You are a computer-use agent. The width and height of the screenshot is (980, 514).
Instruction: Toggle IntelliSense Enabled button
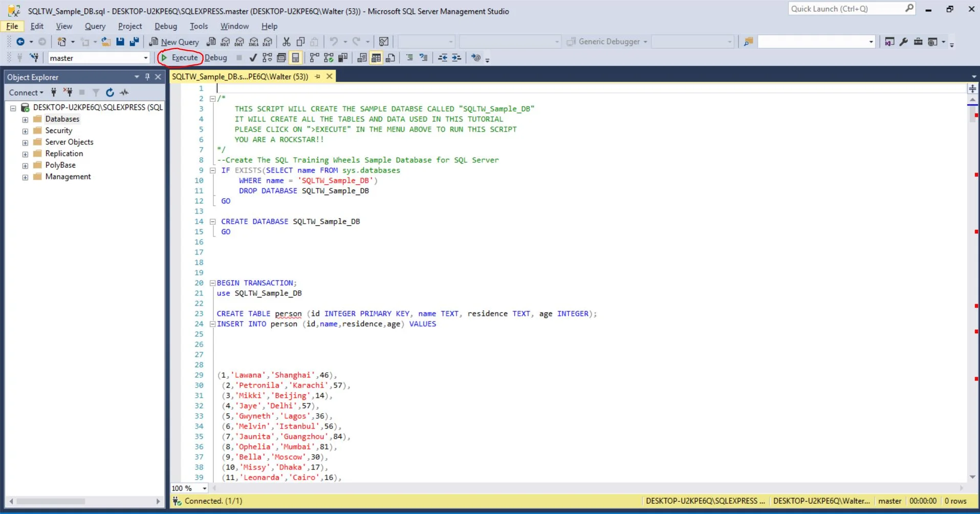(x=295, y=57)
